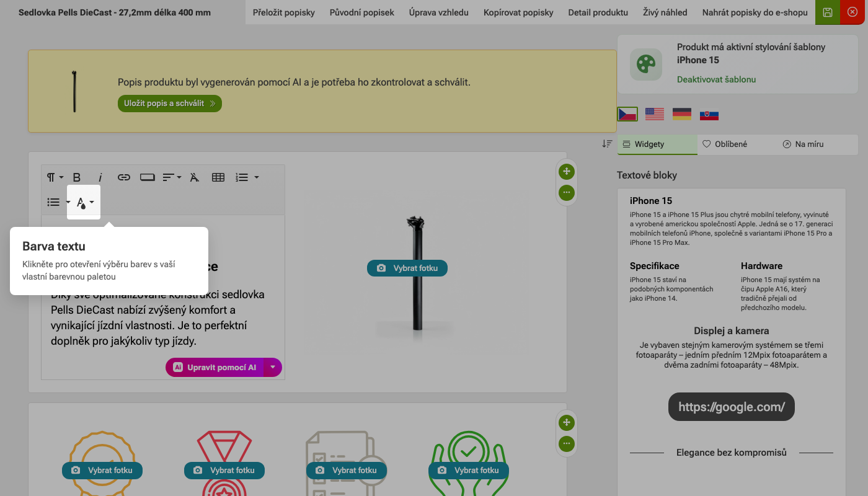Toggle bold formatting in the editor
Viewport: 868px width, 496px height.
click(77, 177)
